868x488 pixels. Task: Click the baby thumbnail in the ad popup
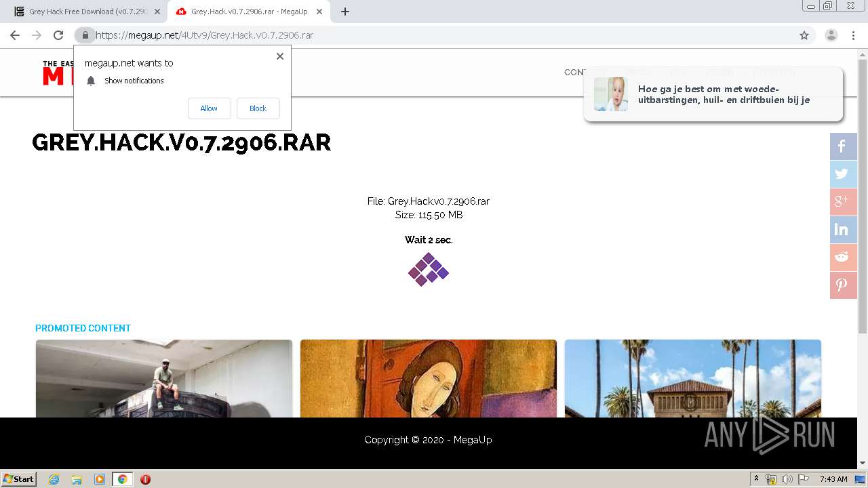click(610, 94)
